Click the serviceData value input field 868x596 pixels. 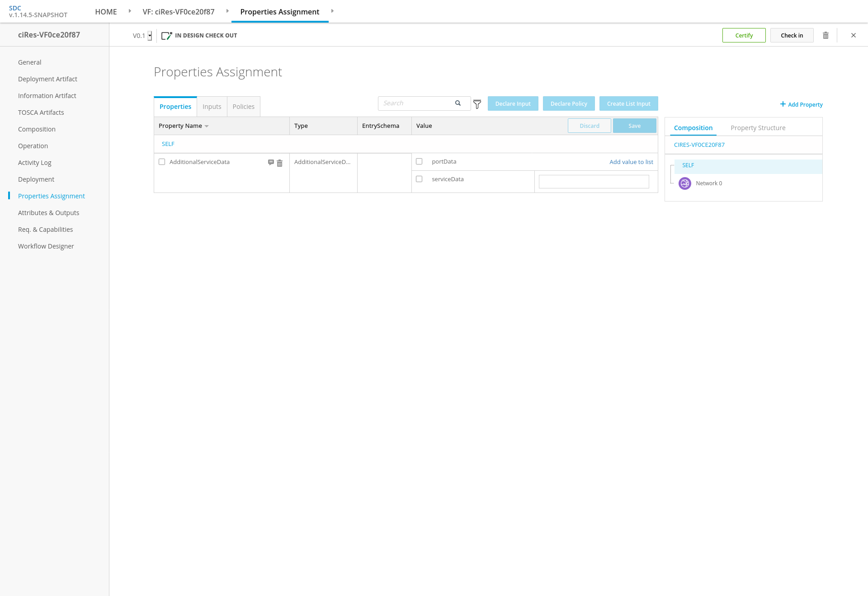click(594, 182)
